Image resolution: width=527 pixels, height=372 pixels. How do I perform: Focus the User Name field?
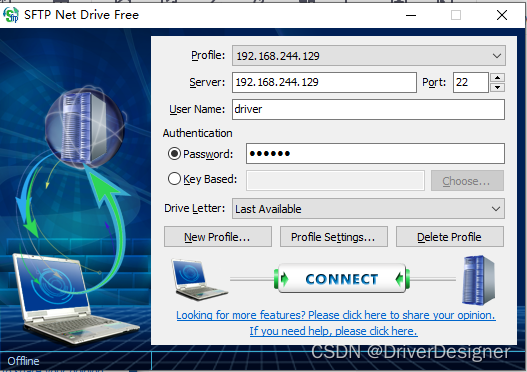point(368,109)
